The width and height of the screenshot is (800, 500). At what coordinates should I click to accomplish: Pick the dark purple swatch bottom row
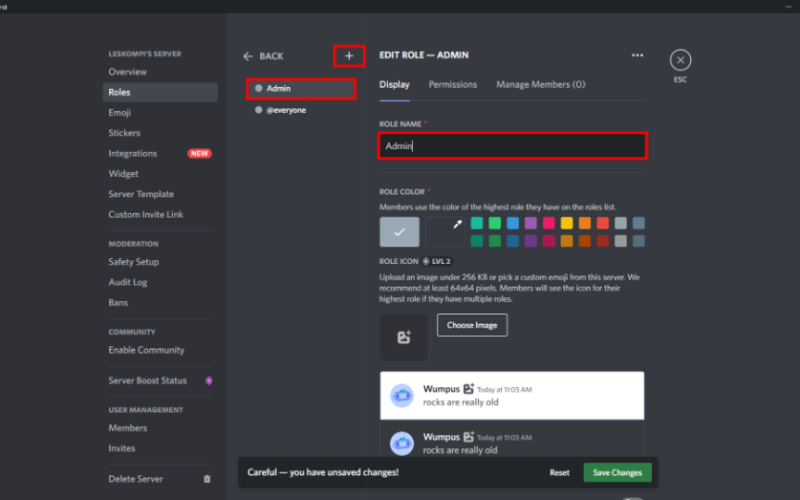click(x=531, y=241)
